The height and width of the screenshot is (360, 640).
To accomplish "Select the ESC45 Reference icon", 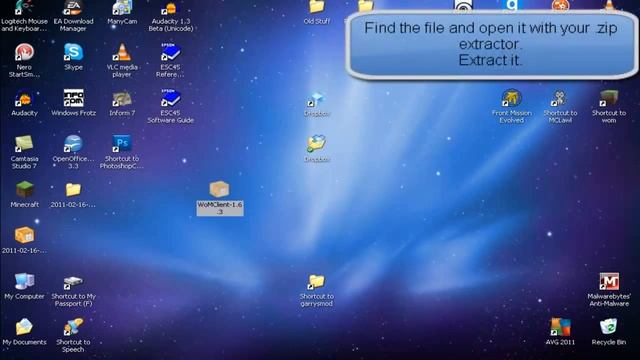I will (x=171, y=52).
